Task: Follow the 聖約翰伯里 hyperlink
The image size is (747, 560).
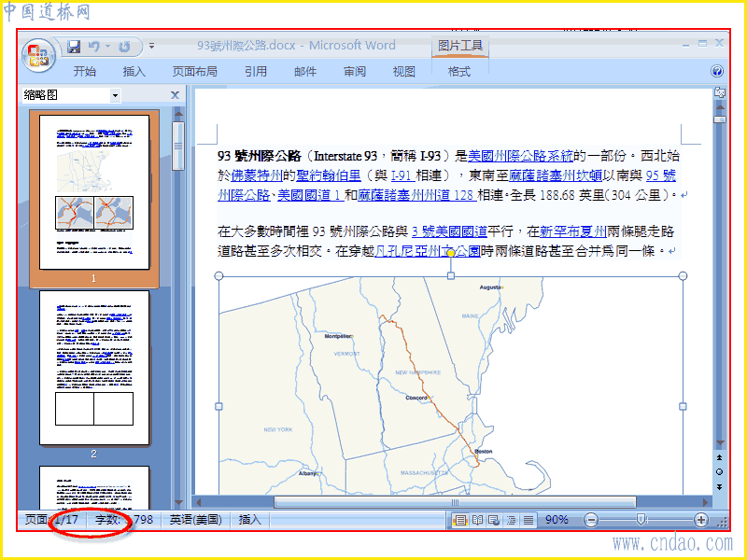Action: pyautogui.click(x=329, y=175)
